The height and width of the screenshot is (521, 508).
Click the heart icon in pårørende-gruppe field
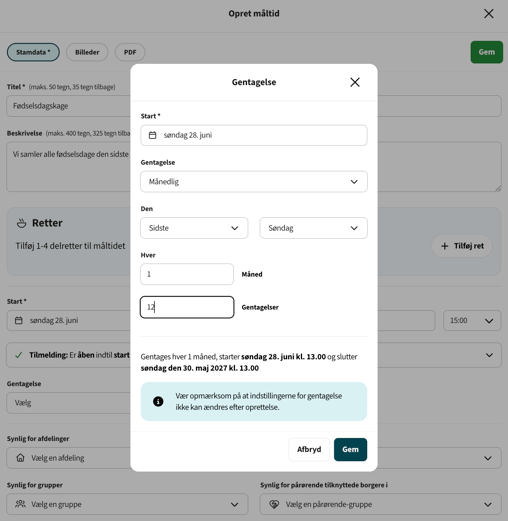[274, 504]
